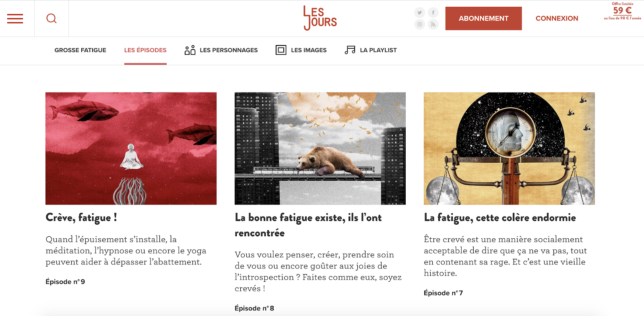Open the scale and gauge episode thumbnail
The height and width of the screenshot is (316, 644).
coord(509,149)
